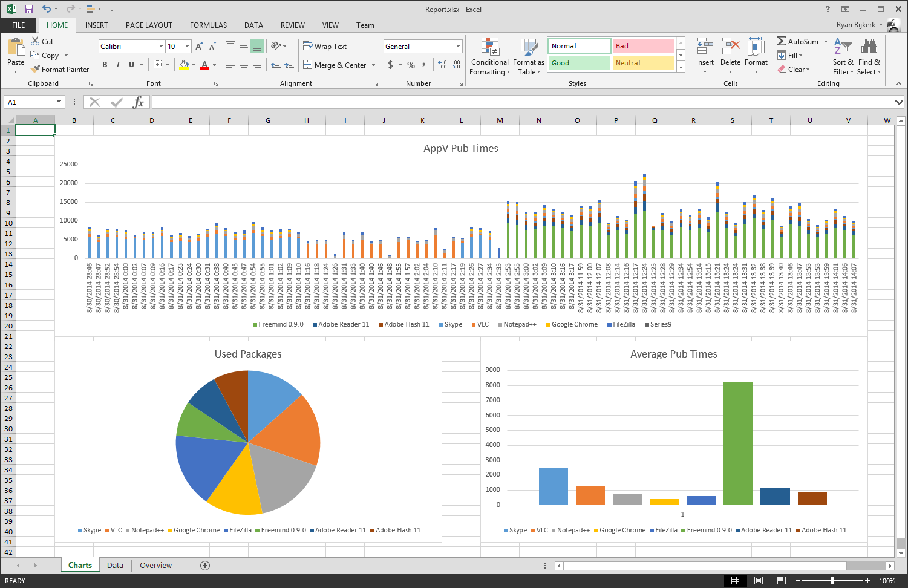This screenshot has height=588, width=908.
Task: Click the Insert Function fx icon
Action: (x=139, y=102)
